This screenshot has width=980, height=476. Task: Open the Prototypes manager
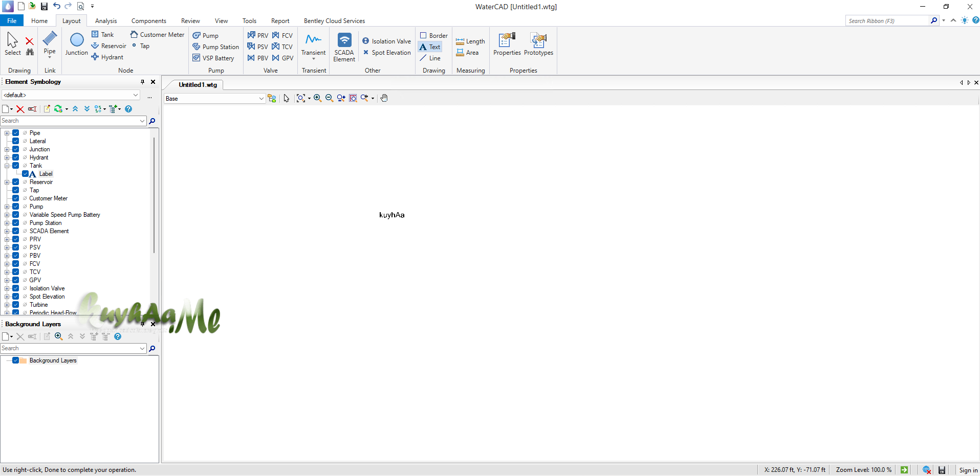(x=538, y=44)
